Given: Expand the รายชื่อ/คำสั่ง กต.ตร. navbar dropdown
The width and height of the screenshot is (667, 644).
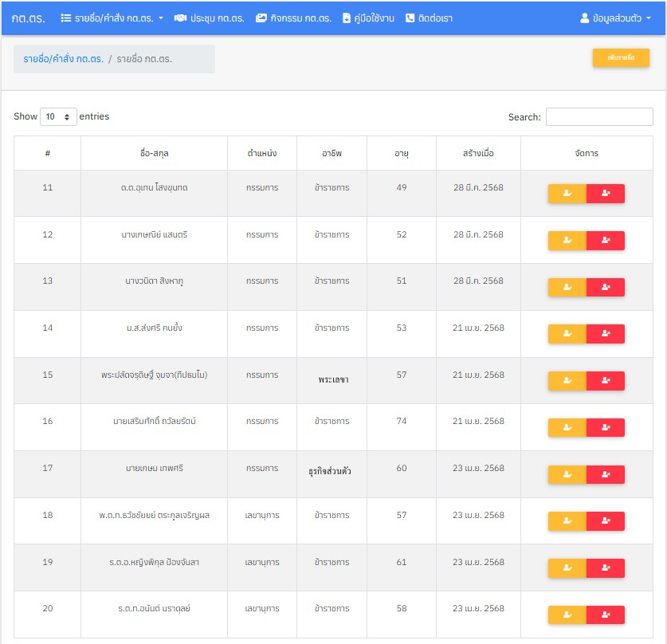Looking at the screenshot, I should tap(112, 18).
